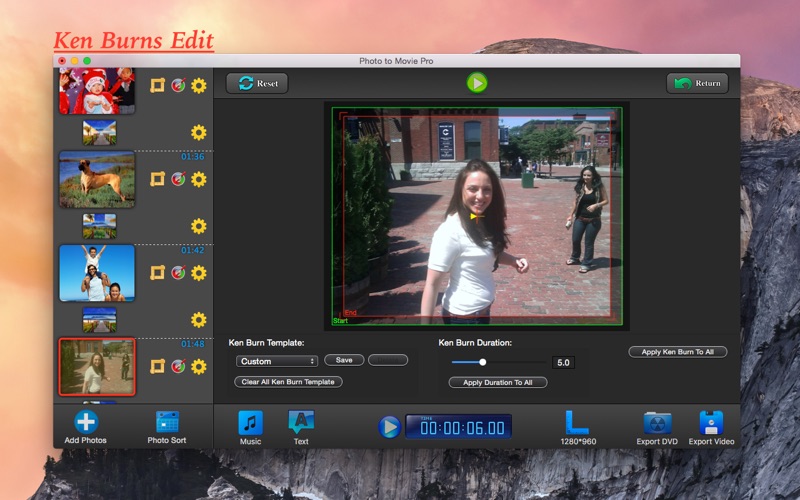The image size is (800, 500).
Task: Click the 01:42 timestamp
Action: pyautogui.click(x=193, y=250)
